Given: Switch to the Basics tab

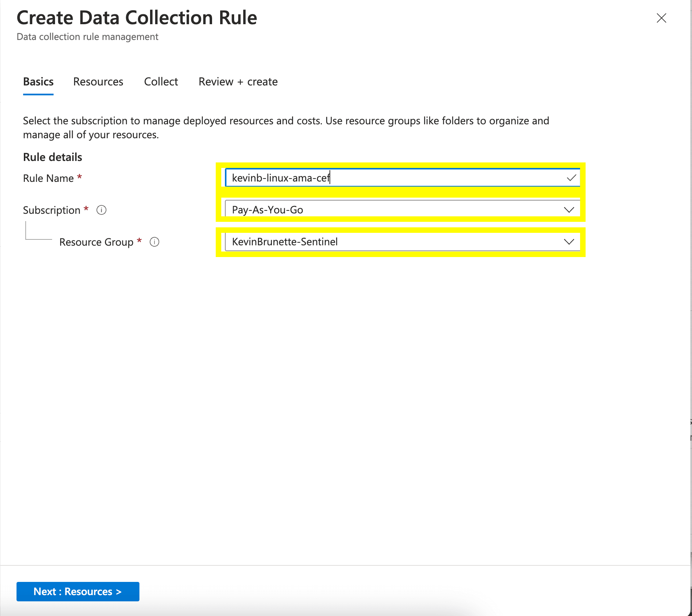Looking at the screenshot, I should (38, 82).
